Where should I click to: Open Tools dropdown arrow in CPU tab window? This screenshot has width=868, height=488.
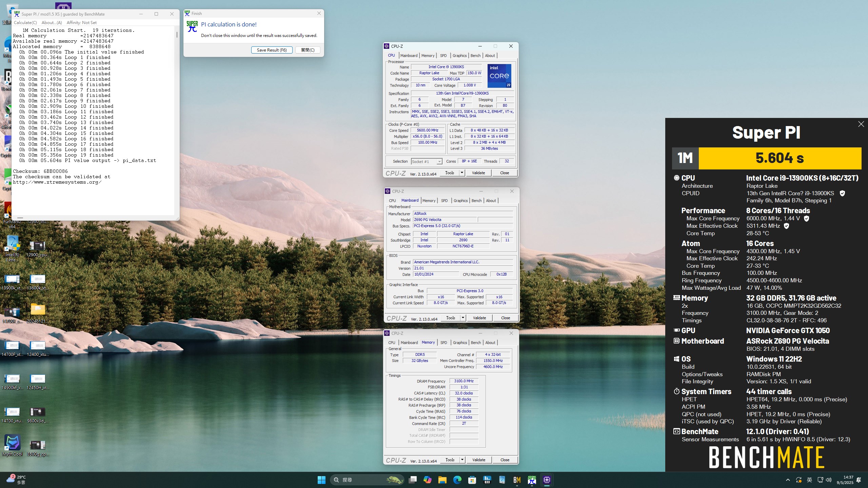click(462, 173)
